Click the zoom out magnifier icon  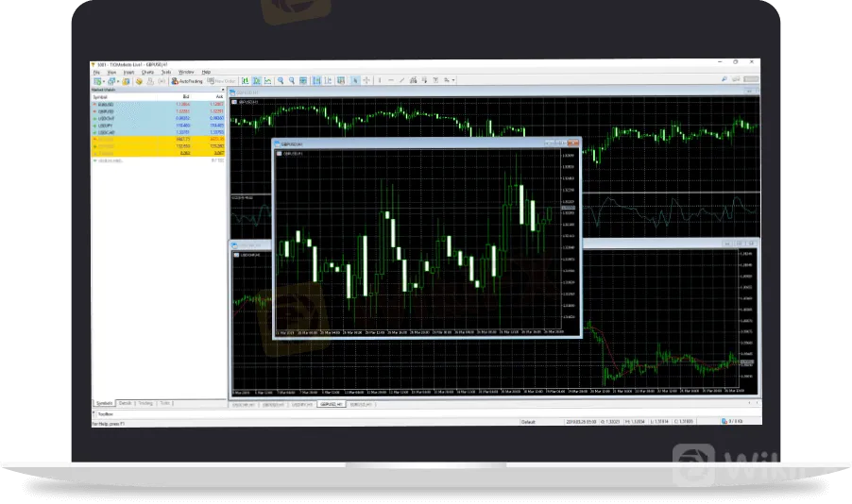tap(293, 80)
